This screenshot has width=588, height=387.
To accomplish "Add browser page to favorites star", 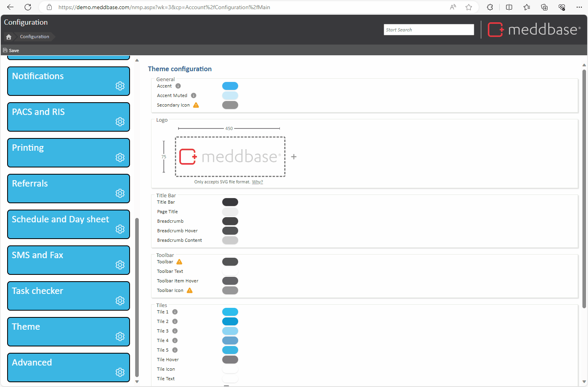I will tap(469, 7).
